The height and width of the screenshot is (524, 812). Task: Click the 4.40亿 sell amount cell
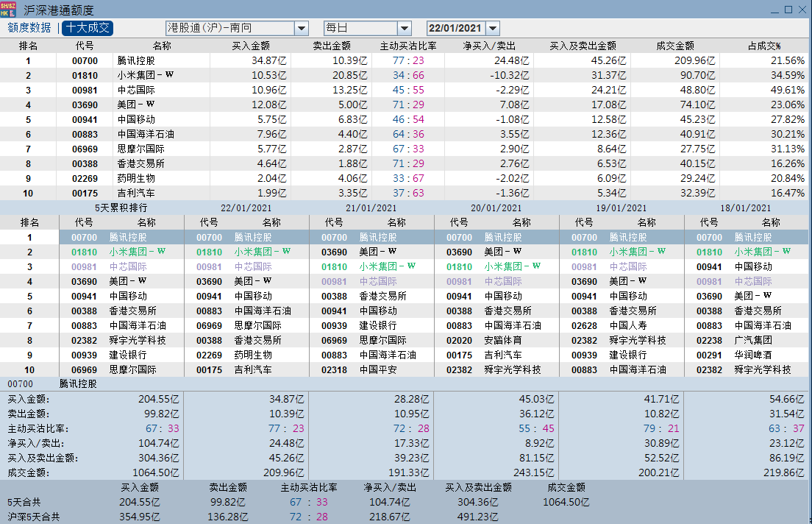[352, 134]
